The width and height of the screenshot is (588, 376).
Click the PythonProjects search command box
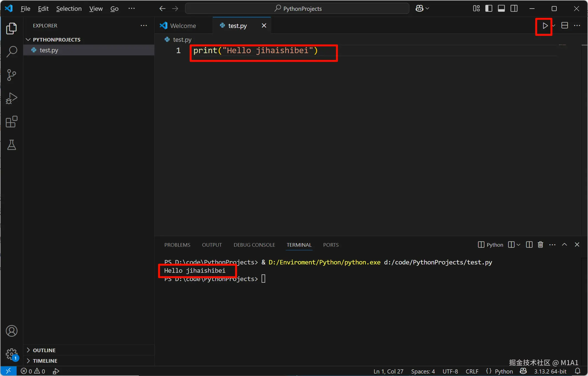297,9
